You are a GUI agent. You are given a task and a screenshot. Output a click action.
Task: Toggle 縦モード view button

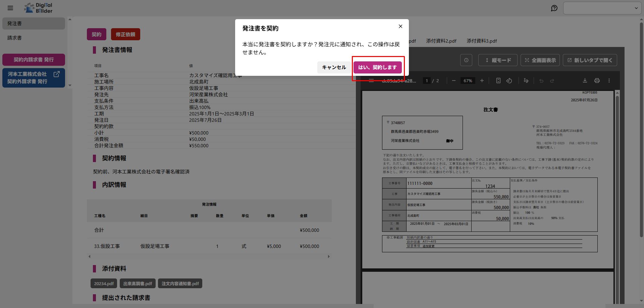point(497,60)
